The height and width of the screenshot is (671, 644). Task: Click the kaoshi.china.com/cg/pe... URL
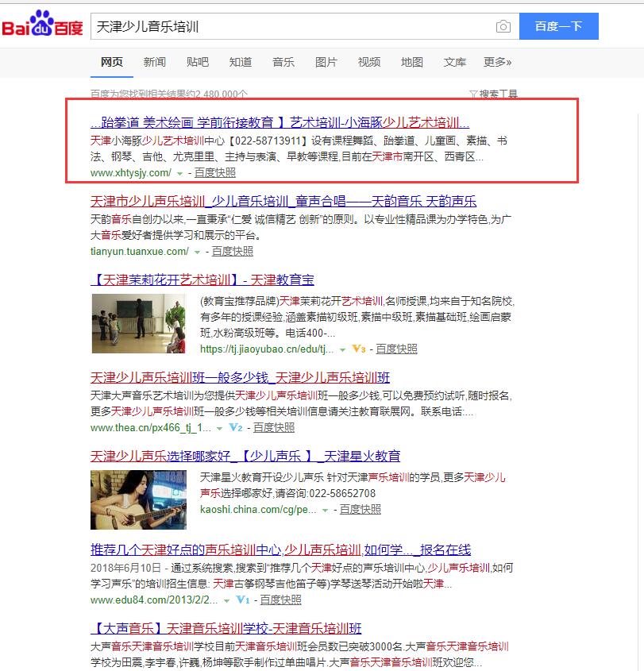coord(258,509)
